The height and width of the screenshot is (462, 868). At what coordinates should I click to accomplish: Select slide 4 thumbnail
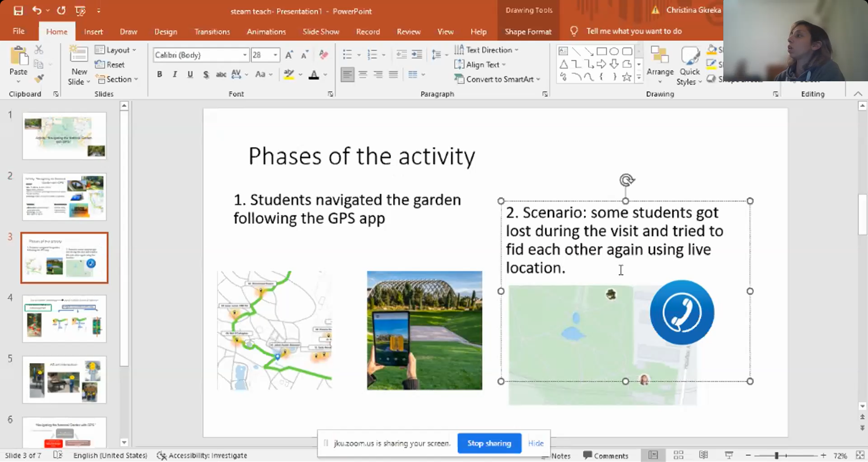[64, 319]
